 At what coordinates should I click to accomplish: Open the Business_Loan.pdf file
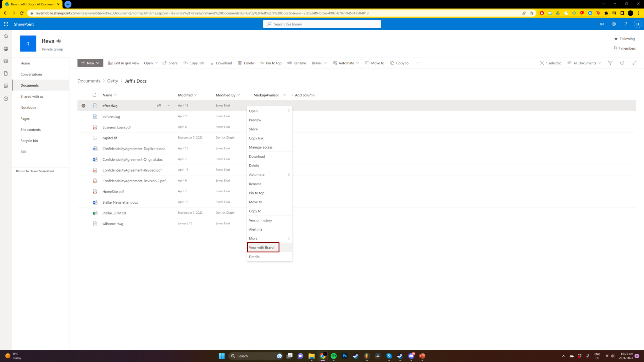tap(116, 127)
